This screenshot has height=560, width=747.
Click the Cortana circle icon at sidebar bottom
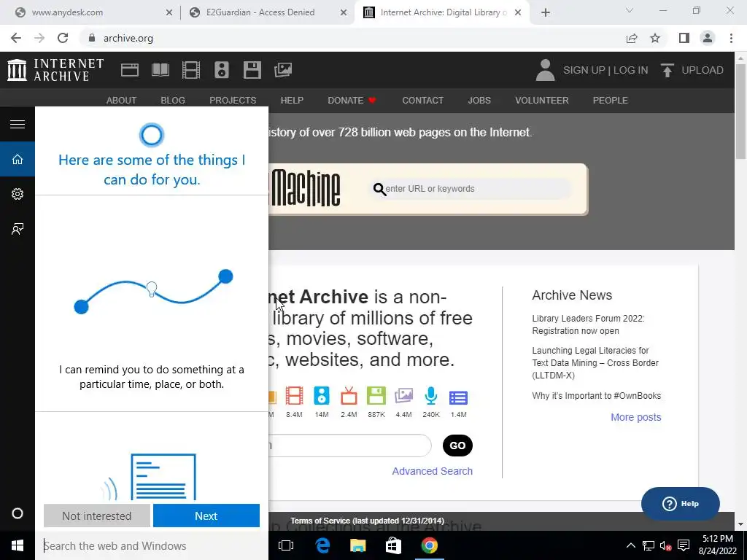(18, 513)
